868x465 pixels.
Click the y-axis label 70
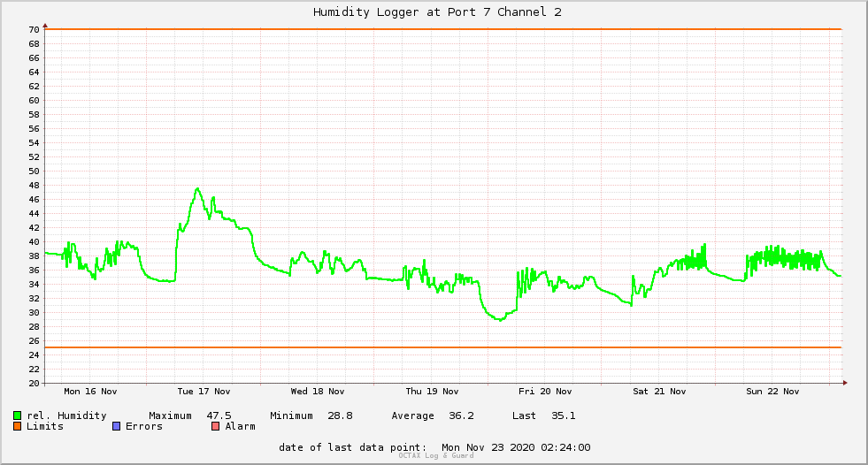click(35, 30)
